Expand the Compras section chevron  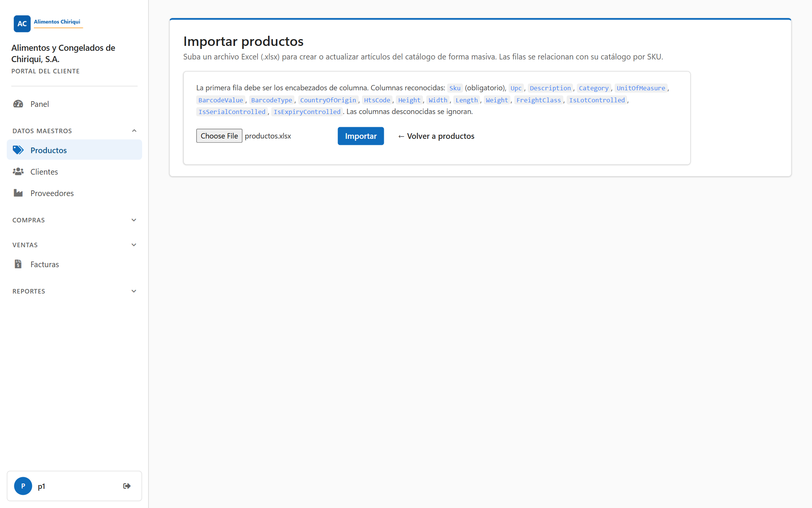[x=134, y=220]
